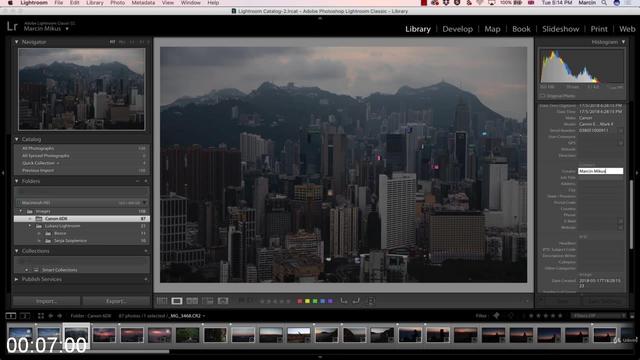Open the Develop module
This screenshot has height=360, width=640.
tap(458, 29)
